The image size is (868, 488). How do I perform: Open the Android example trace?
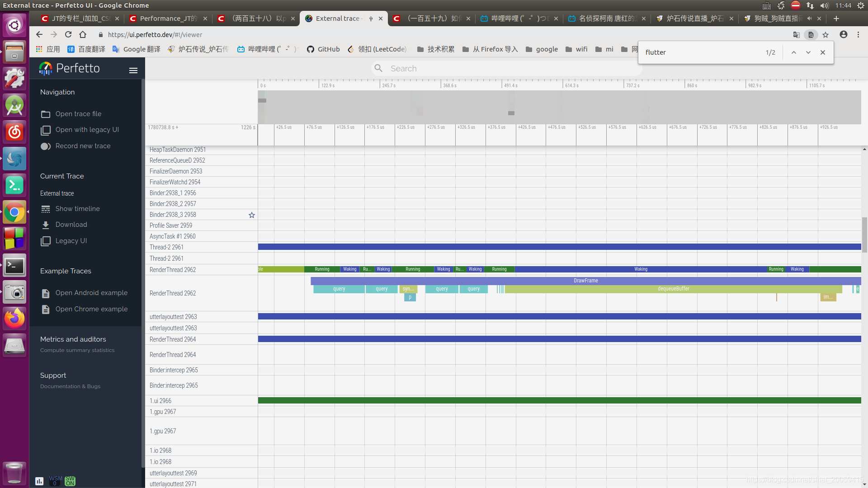[x=91, y=293]
